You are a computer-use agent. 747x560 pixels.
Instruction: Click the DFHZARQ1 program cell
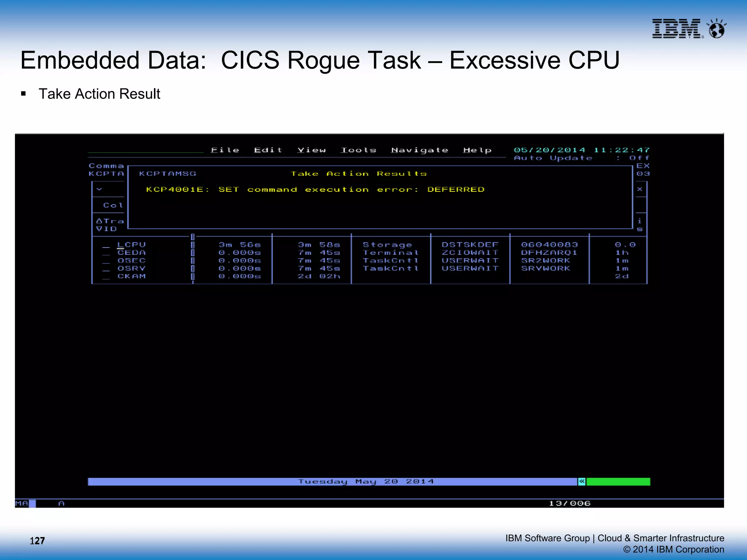coord(549,253)
